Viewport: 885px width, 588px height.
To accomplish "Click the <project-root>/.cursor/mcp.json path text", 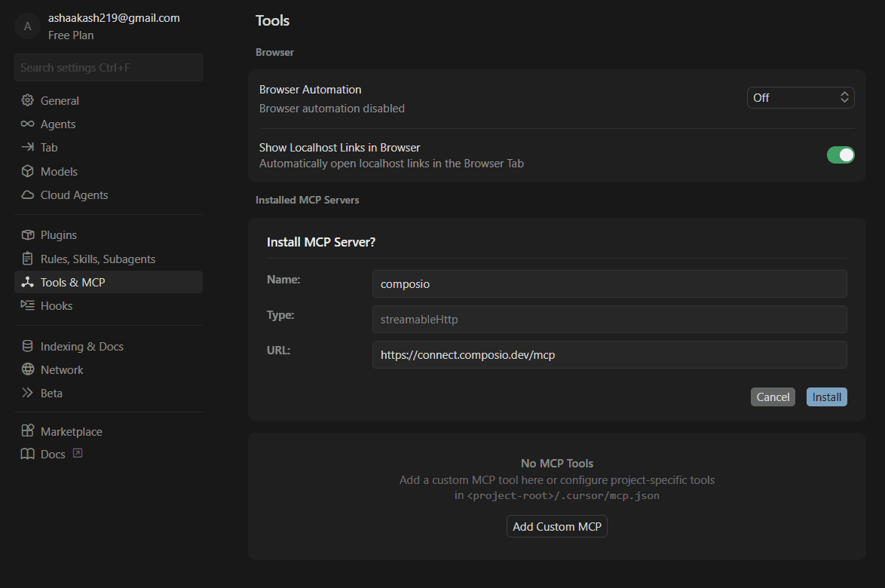I will [562, 495].
